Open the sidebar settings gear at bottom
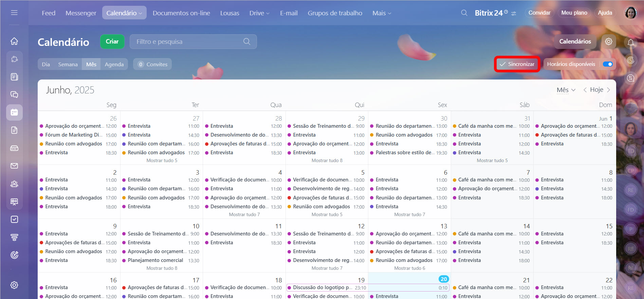The width and height of the screenshot is (644, 299). (14, 285)
